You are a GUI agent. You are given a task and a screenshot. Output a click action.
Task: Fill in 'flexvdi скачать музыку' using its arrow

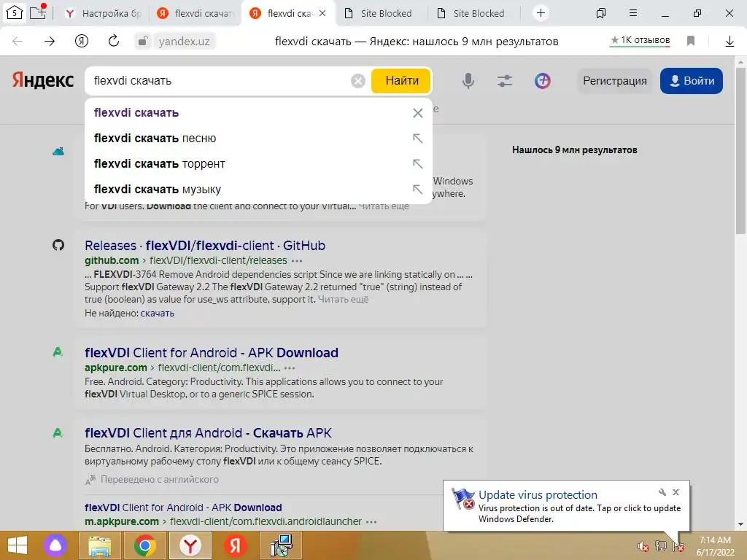click(x=418, y=189)
